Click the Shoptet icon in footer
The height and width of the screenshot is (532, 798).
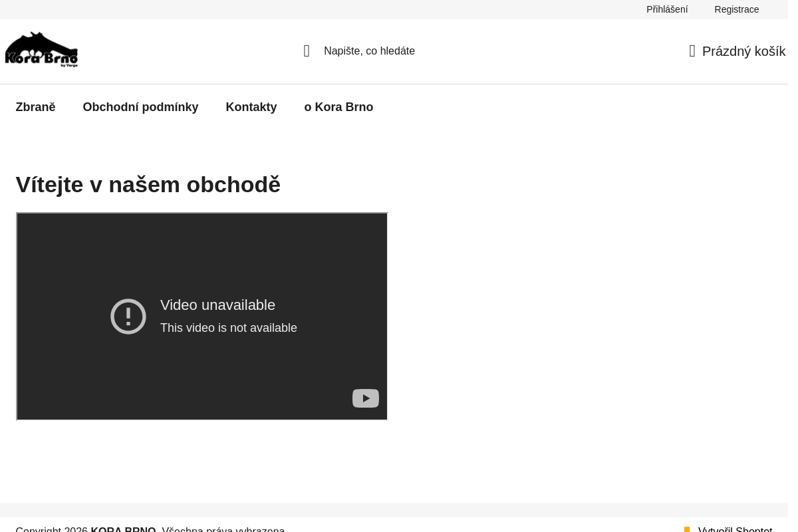[x=687, y=529]
